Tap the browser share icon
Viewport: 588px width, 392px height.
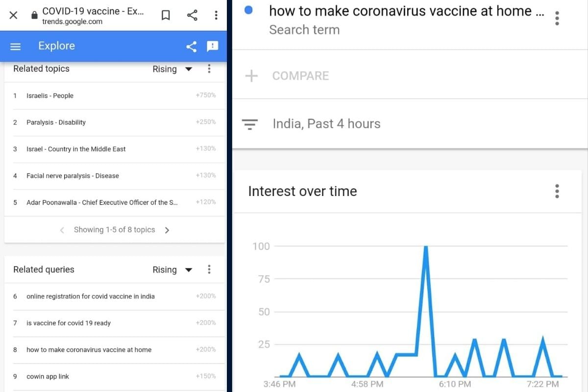(192, 15)
